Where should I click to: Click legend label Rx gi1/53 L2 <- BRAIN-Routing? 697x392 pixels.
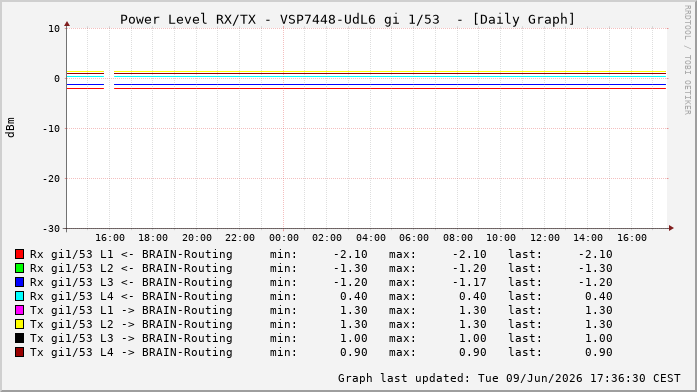point(131,268)
